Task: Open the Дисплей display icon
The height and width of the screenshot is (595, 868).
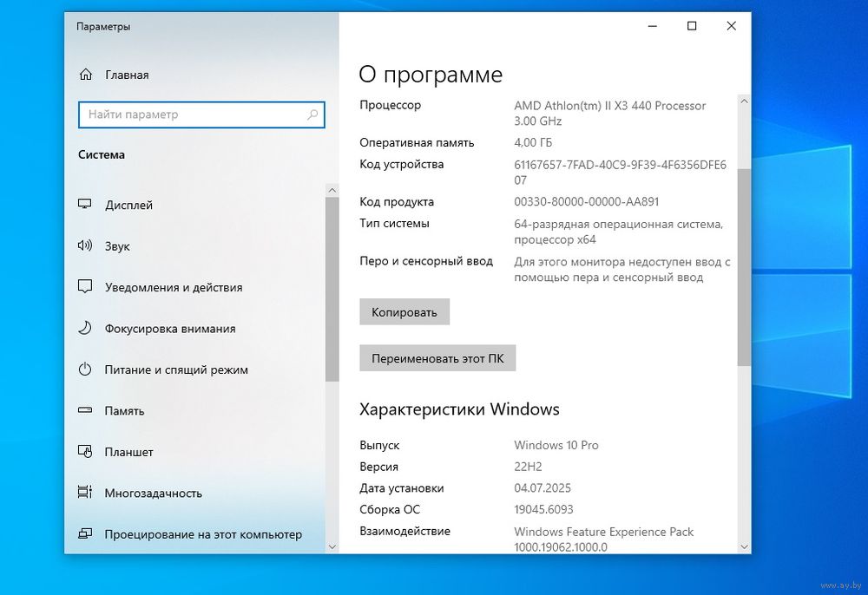Action: [x=85, y=204]
